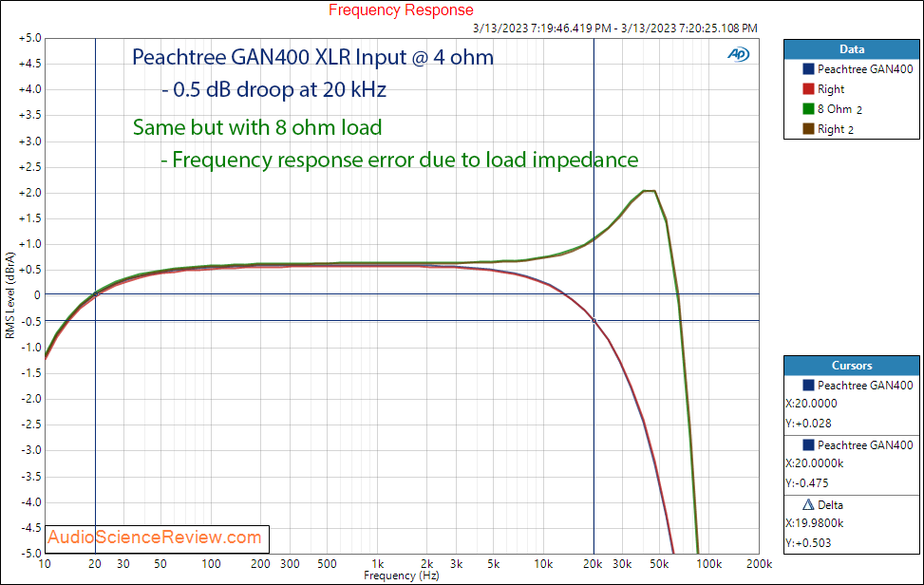Click the '200k' tick label on the frequency axis
924x585 pixels.
(x=759, y=564)
